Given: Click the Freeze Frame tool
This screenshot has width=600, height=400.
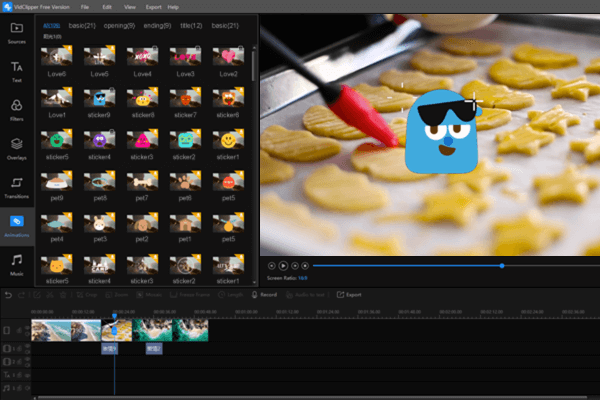Looking at the screenshot, I should point(190,295).
